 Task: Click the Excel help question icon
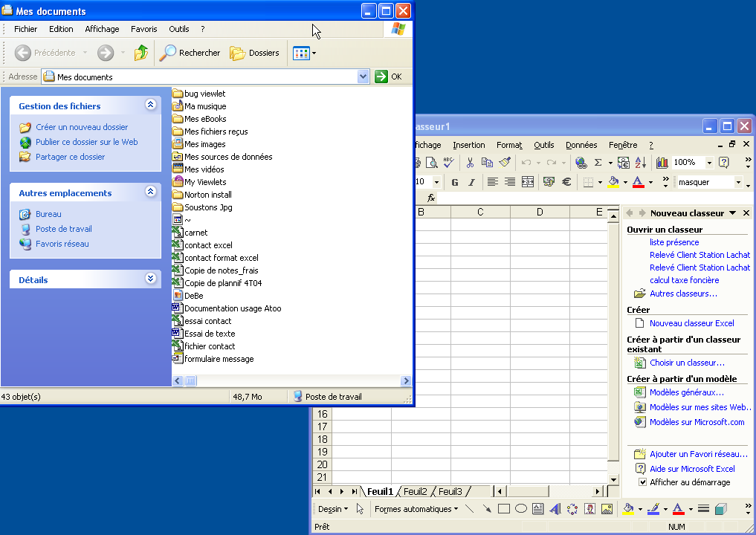point(724,163)
